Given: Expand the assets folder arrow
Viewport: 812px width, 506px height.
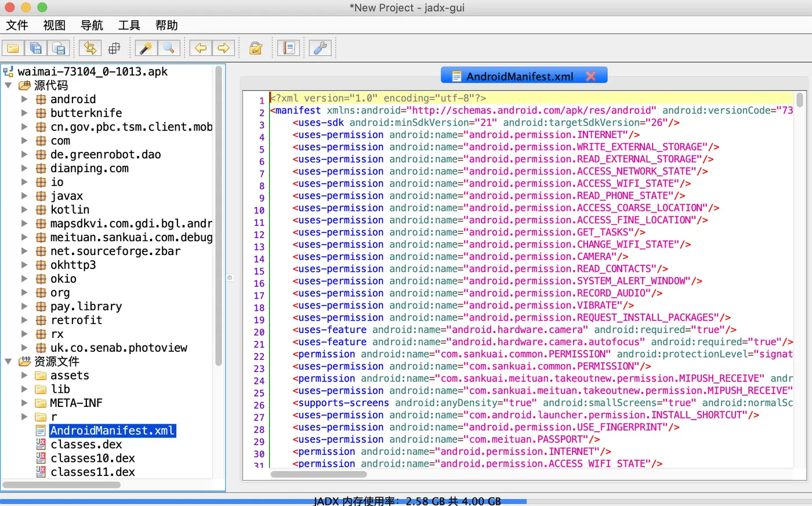Looking at the screenshot, I should [x=24, y=375].
